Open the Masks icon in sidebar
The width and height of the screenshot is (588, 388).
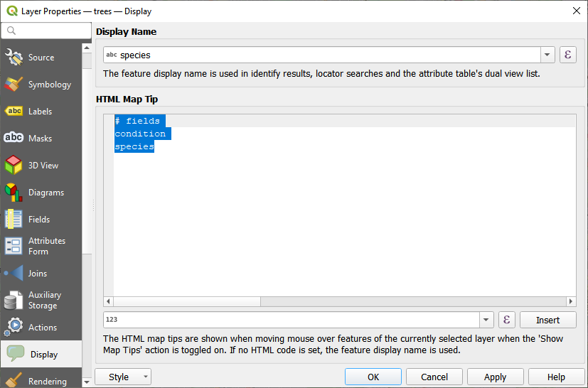click(14, 138)
